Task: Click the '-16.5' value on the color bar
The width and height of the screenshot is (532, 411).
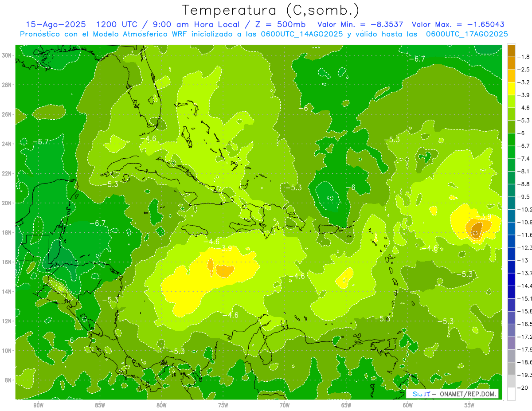Action: click(524, 324)
